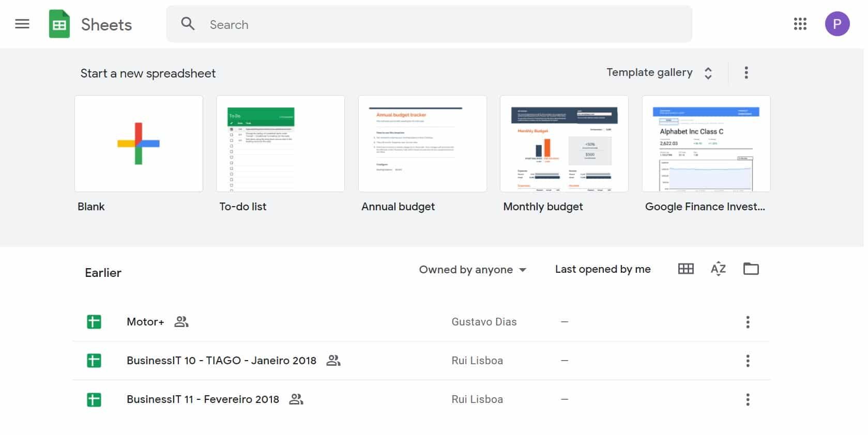The height and width of the screenshot is (435, 868).
Task: Open the account profile avatar P
Action: tap(837, 24)
